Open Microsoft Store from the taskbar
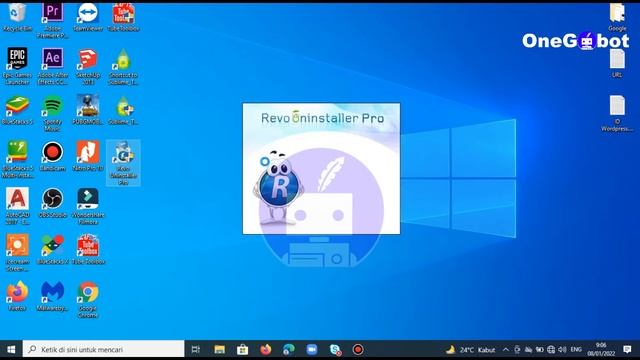This screenshot has height=360, width=640. point(242,349)
